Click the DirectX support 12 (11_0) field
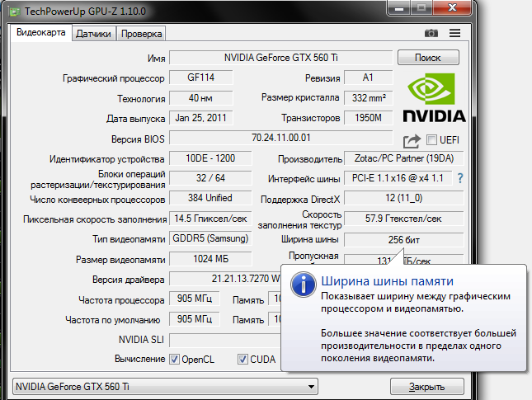532x400 pixels. pyautogui.click(x=404, y=198)
